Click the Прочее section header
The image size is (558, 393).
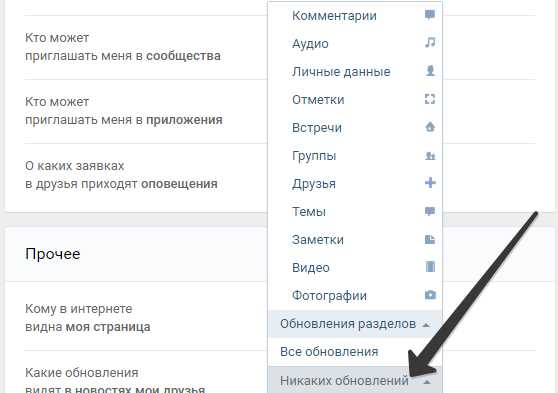pyautogui.click(x=53, y=254)
